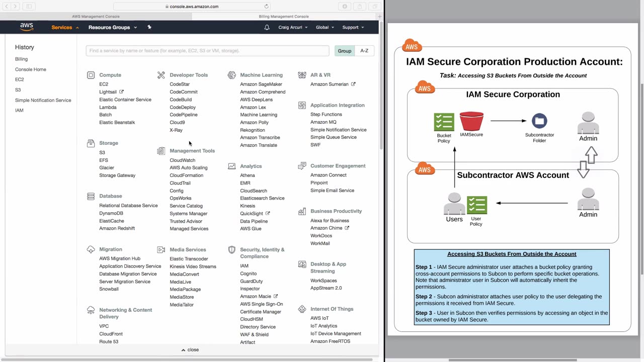Open Relational Database Service link
The image size is (644, 362).
point(128,206)
